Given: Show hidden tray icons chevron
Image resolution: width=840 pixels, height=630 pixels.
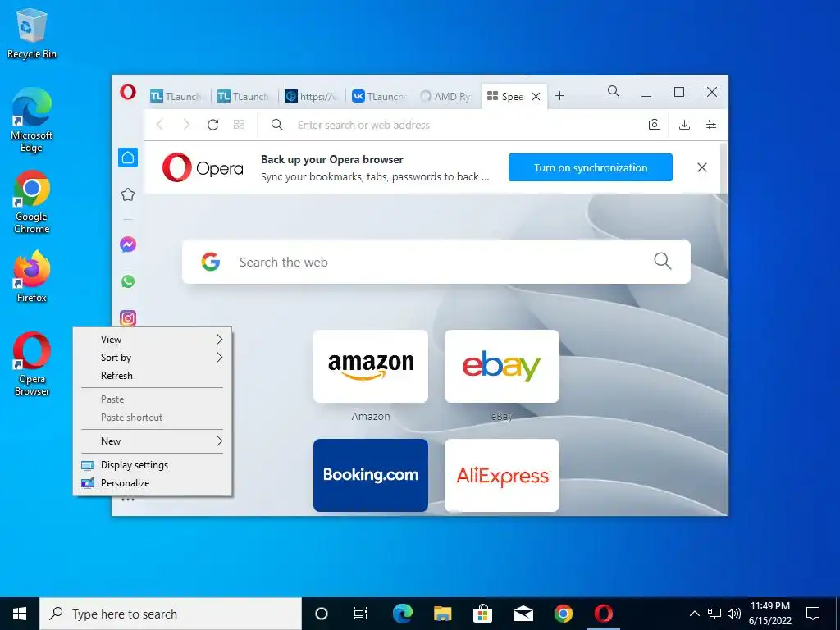Looking at the screenshot, I should click(694, 614).
